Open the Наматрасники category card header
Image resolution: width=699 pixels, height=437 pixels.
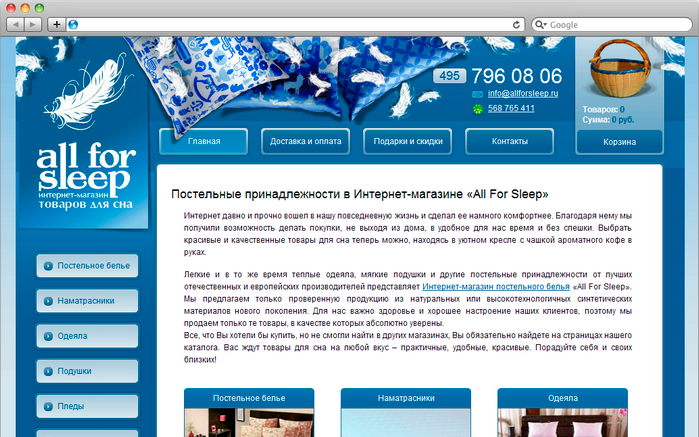(406, 398)
